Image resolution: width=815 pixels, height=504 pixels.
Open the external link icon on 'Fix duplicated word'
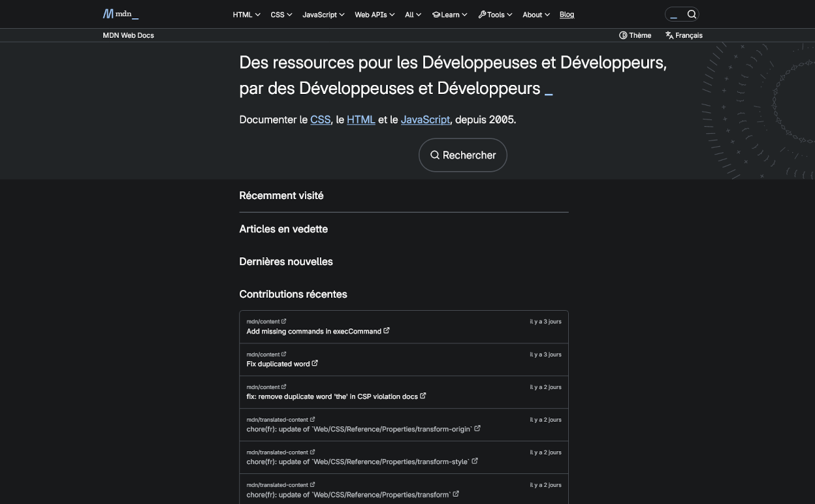coord(315,363)
